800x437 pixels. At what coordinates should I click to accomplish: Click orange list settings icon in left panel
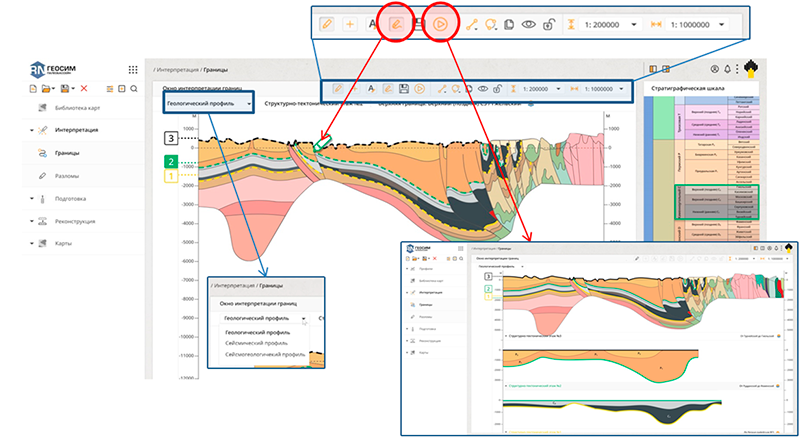[110, 89]
